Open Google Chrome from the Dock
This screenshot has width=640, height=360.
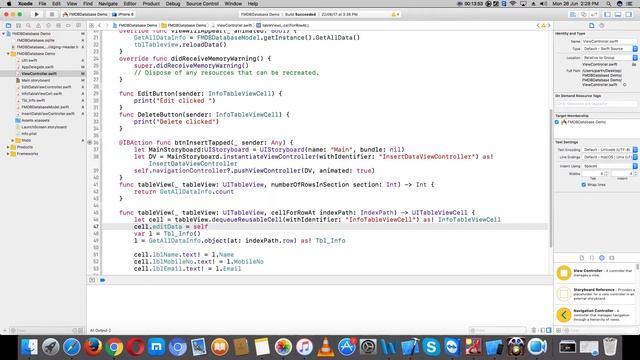[114, 347]
